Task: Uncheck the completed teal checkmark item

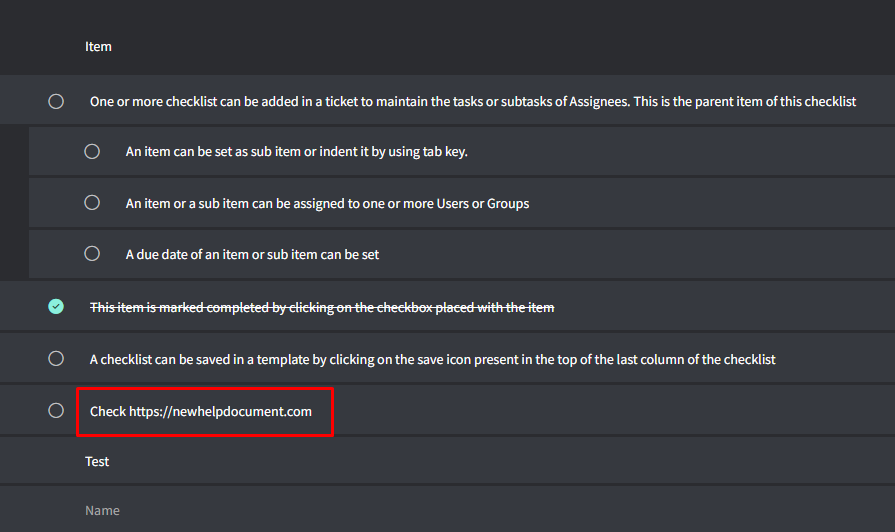Action: click(56, 307)
